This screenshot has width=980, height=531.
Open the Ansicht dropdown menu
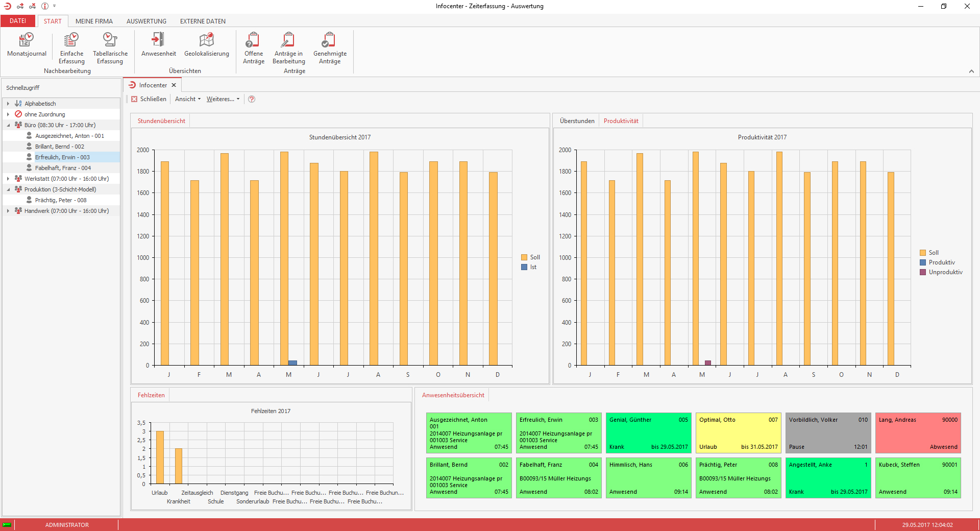188,99
